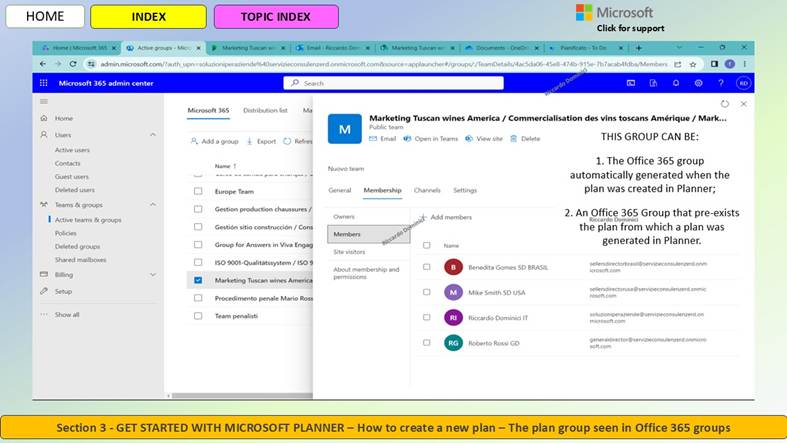Switch to the Settings tab
The image size is (787, 443).
(x=465, y=190)
